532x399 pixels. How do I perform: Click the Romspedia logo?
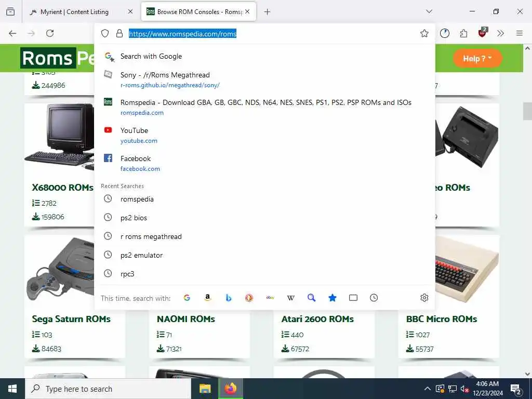tap(58, 58)
